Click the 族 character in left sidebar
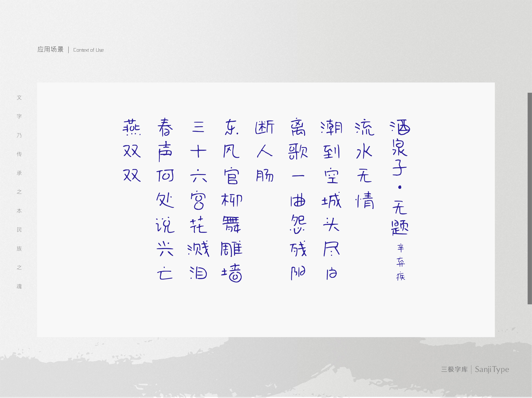 [19, 249]
